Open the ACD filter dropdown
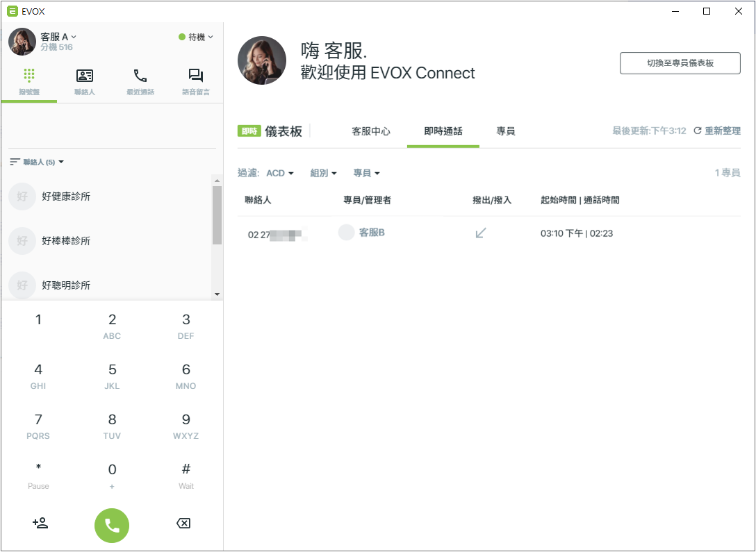 (x=279, y=173)
